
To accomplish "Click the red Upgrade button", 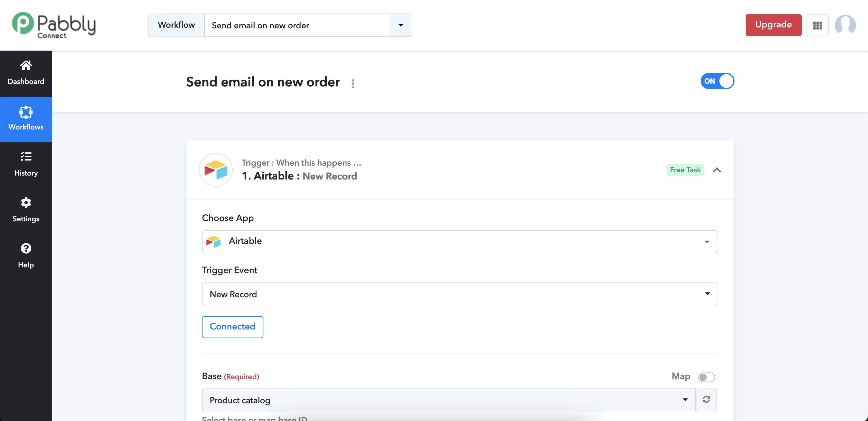I will point(773,25).
